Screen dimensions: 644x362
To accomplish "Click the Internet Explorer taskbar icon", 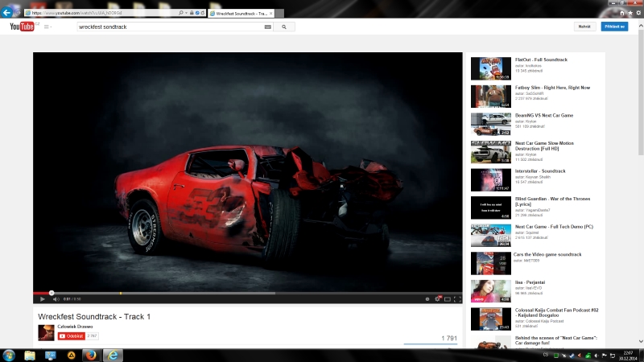I will 113,356.
